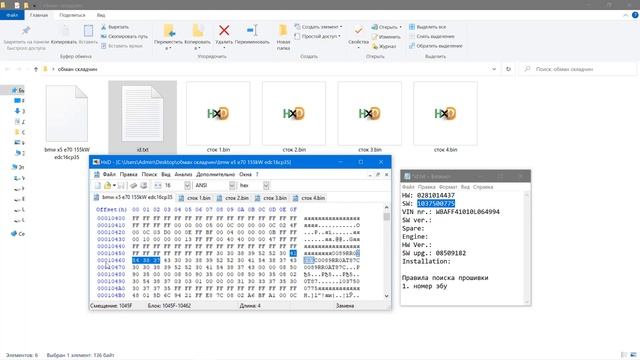Expand the address bar history dropdown
640x360 pixels.
(494, 69)
